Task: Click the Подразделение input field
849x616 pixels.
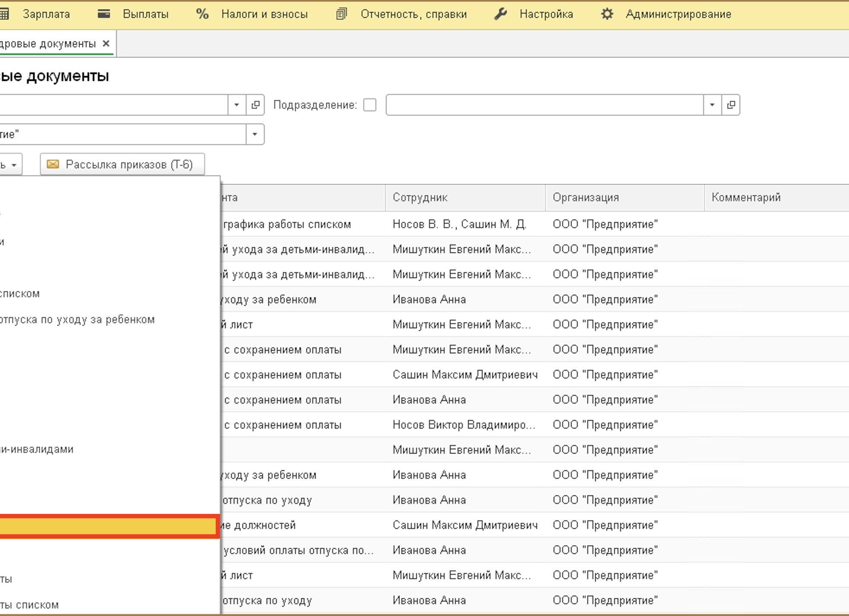Action: click(x=545, y=105)
